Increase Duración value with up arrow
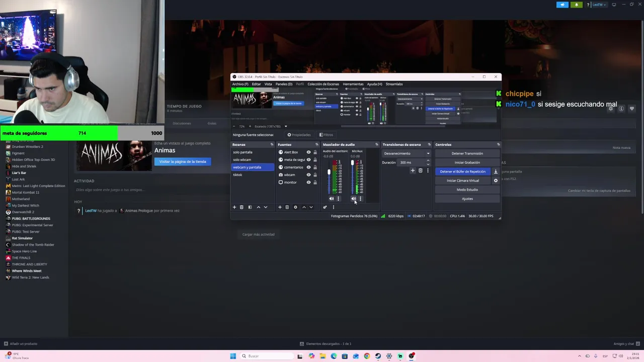644x362 pixels. click(428, 161)
